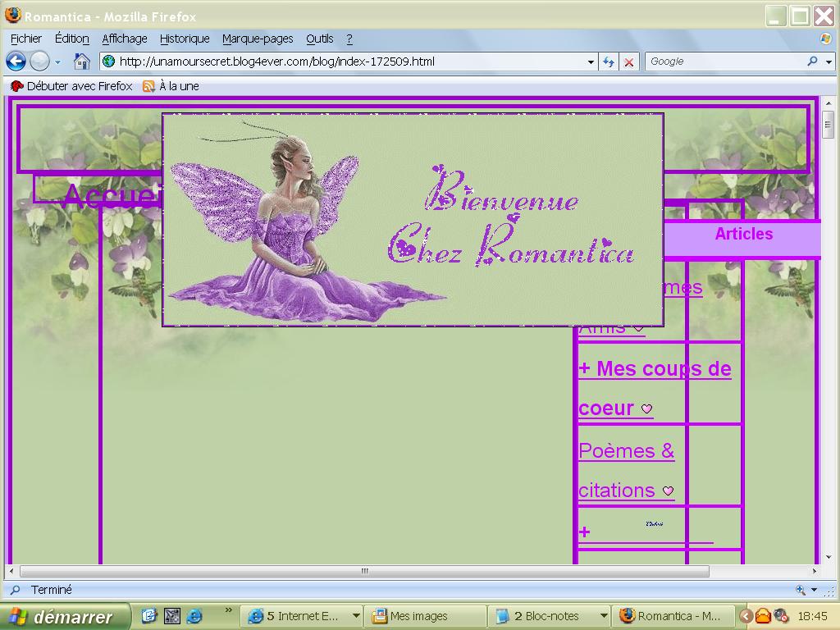Click the search magnifier icon
The height and width of the screenshot is (630, 840).
coord(813,61)
